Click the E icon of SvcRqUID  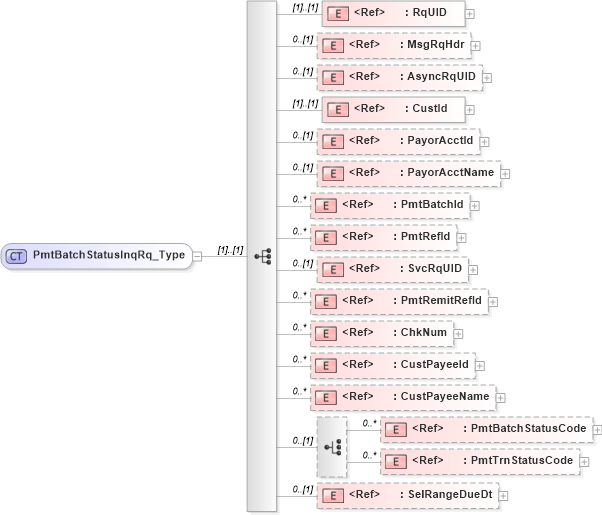coord(333,270)
